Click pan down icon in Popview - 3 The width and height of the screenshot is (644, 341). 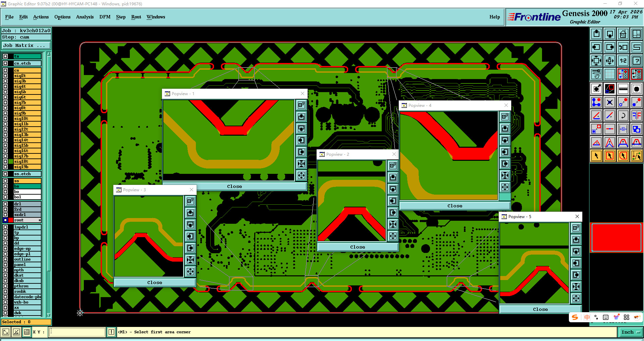click(190, 224)
